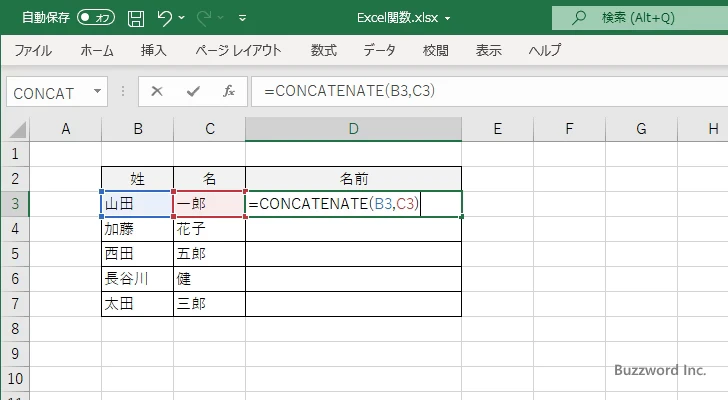Select column C header

point(209,129)
